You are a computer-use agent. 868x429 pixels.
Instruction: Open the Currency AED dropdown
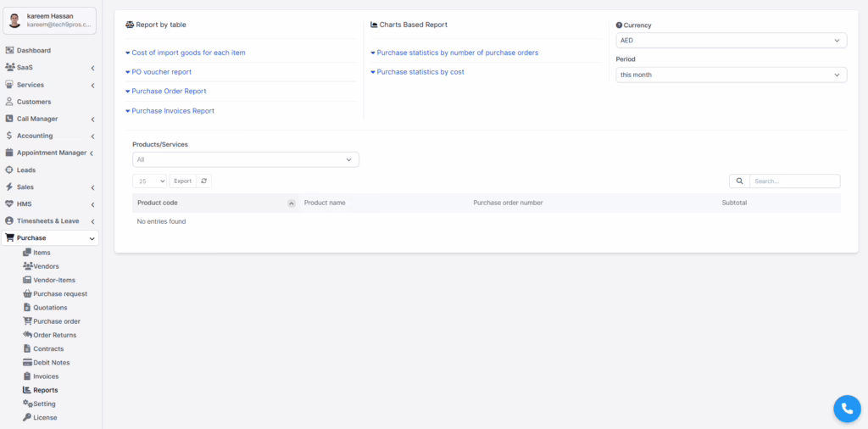coord(732,41)
